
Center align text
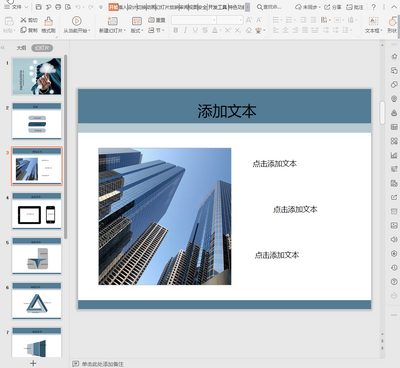[285, 30]
